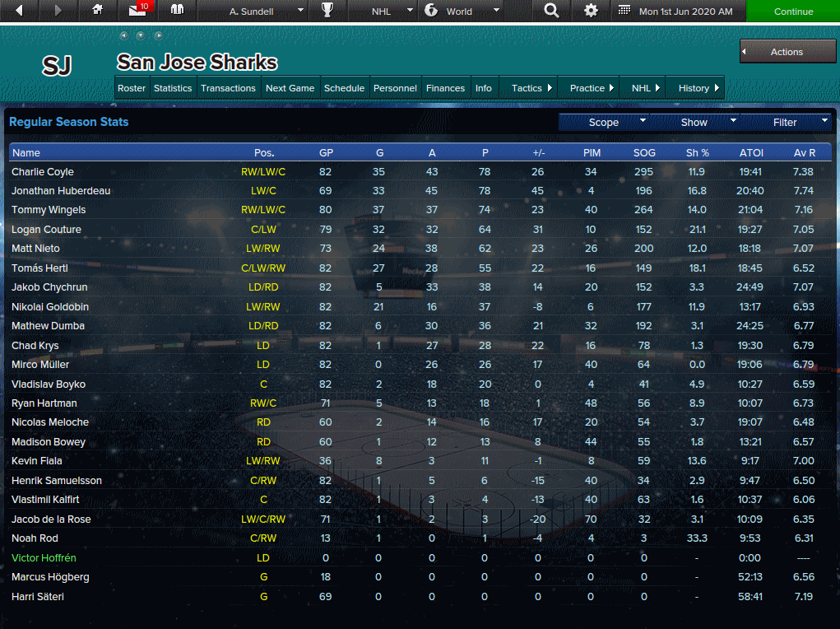Click the green Continue button
Image resolution: width=840 pixels, height=629 pixels.
[x=793, y=11]
